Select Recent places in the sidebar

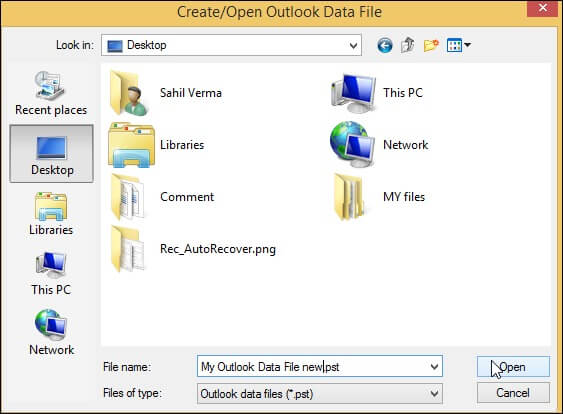click(x=51, y=93)
